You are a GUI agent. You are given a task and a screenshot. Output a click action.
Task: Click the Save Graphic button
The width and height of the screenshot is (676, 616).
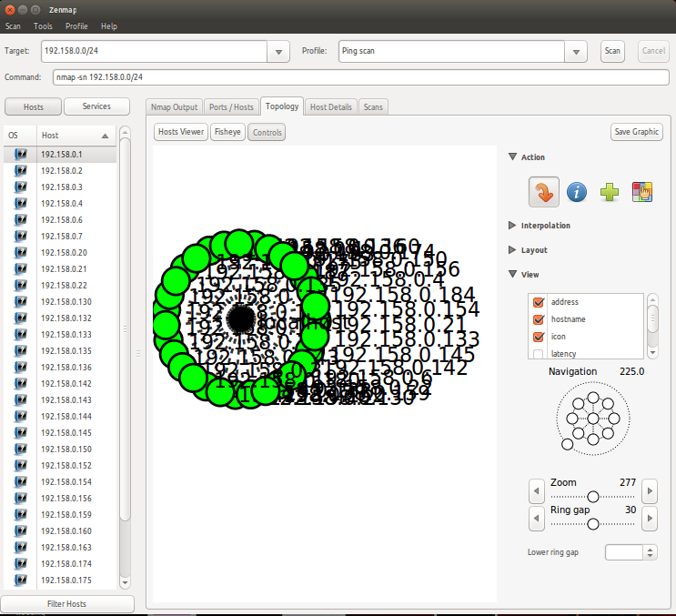tap(636, 132)
